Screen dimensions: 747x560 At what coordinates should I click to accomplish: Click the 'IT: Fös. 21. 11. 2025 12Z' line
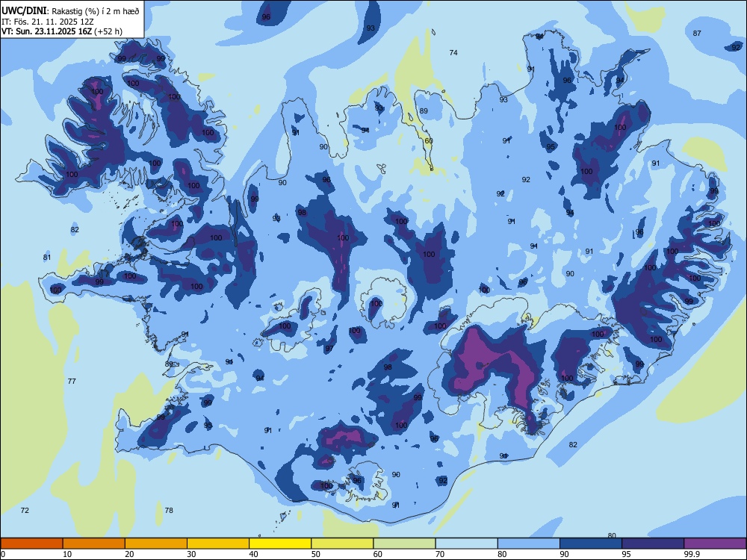(x=48, y=22)
